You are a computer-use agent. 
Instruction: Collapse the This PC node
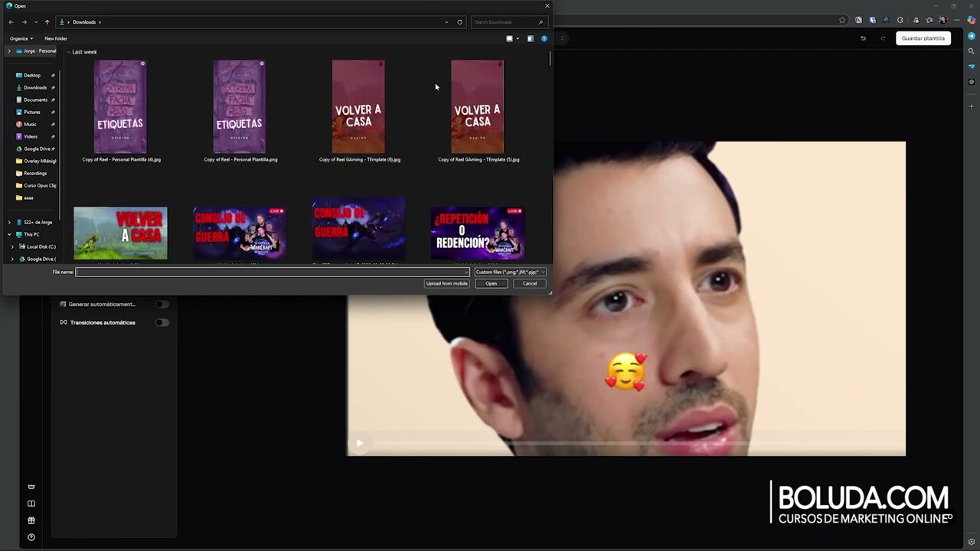click(9, 234)
